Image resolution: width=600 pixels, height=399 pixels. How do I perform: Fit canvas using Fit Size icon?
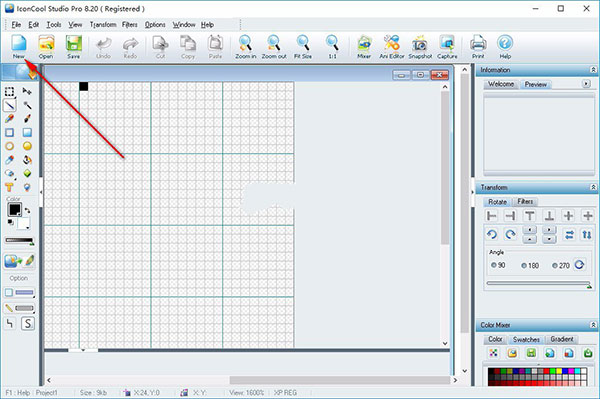point(303,46)
